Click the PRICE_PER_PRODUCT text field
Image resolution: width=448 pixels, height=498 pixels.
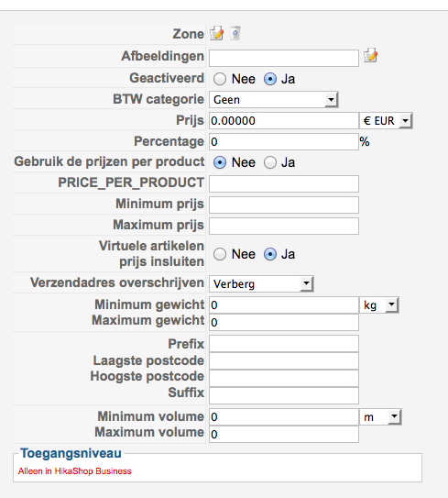[284, 184]
